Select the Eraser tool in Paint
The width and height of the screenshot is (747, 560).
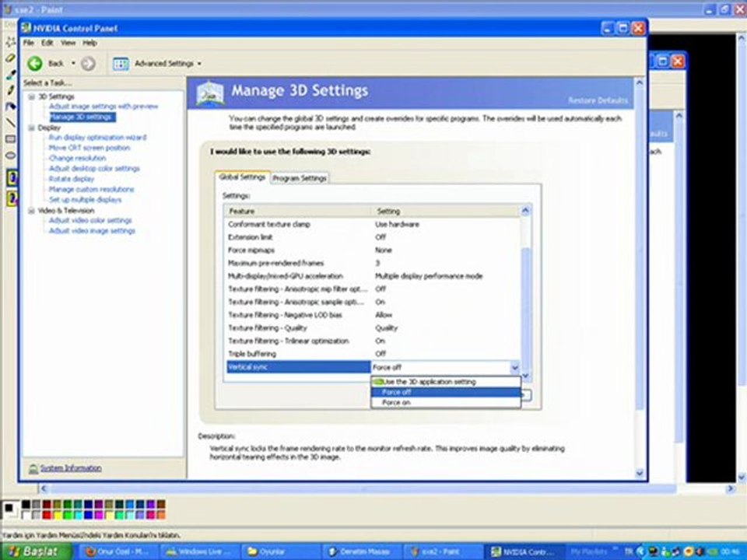(10, 58)
